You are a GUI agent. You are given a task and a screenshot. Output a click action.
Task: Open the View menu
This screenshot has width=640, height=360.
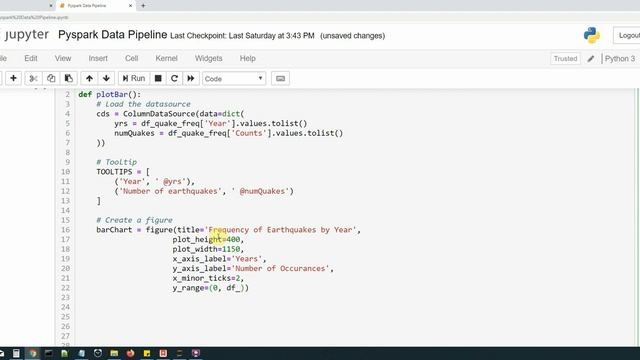(x=63, y=58)
